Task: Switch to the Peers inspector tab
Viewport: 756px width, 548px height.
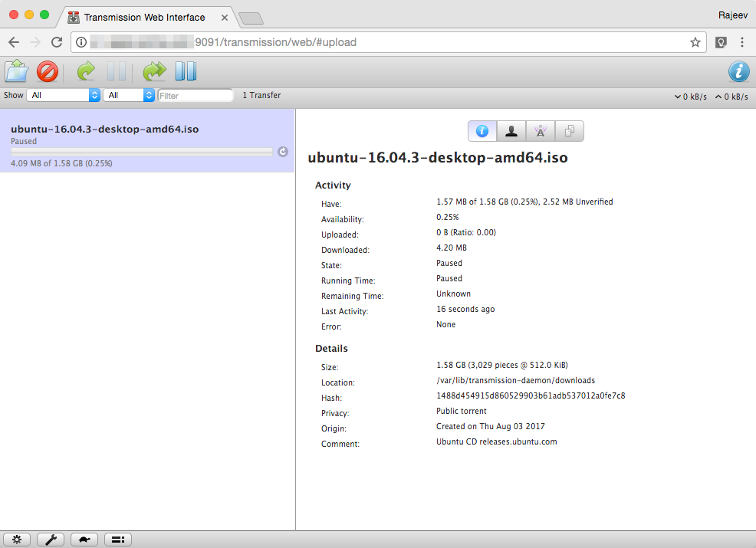Action: (511, 131)
